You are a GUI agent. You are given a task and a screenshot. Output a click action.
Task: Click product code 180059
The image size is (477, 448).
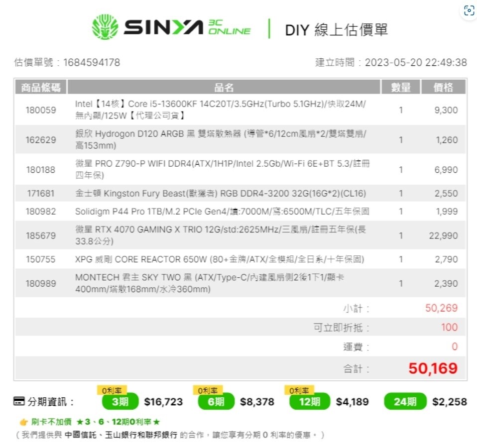[x=41, y=110]
